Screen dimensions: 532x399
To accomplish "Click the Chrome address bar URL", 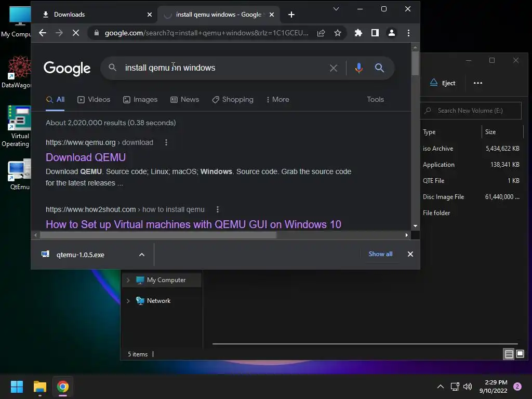I will point(206,33).
